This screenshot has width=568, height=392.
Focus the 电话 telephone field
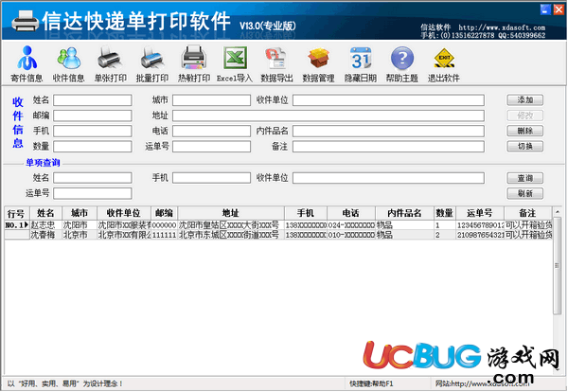coord(211,132)
